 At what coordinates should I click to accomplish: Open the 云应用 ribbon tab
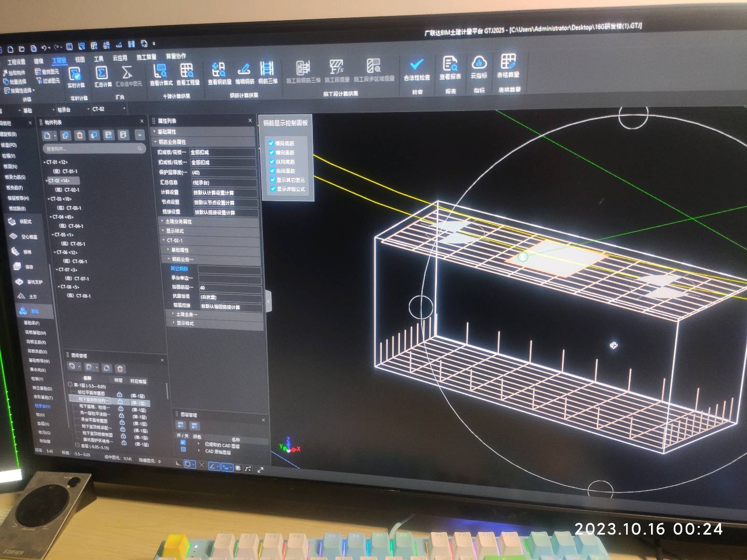120,58
